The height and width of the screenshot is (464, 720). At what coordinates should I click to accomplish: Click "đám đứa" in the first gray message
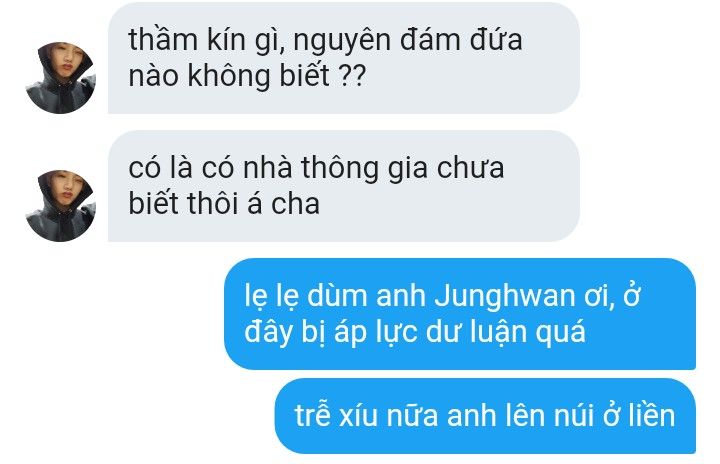(461, 40)
